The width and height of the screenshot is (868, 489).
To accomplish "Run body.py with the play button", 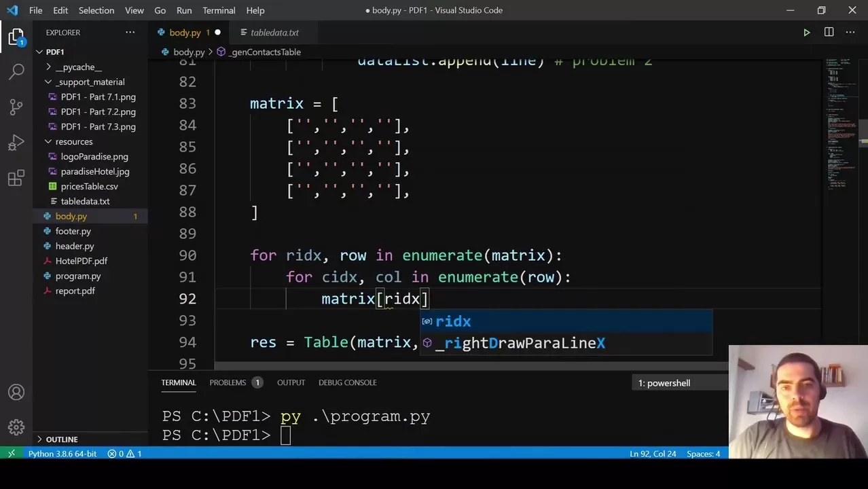I will pos(806,32).
